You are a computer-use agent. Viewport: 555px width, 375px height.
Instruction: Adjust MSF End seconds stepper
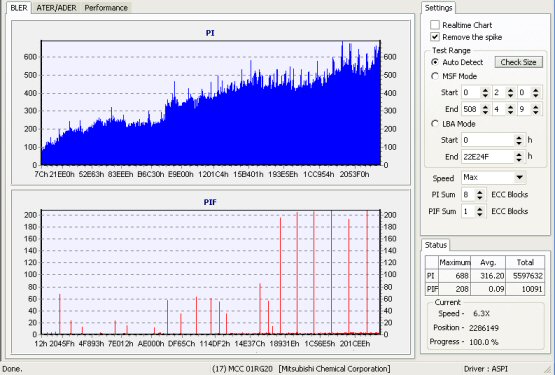pyautogui.click(x=510, y=109)
